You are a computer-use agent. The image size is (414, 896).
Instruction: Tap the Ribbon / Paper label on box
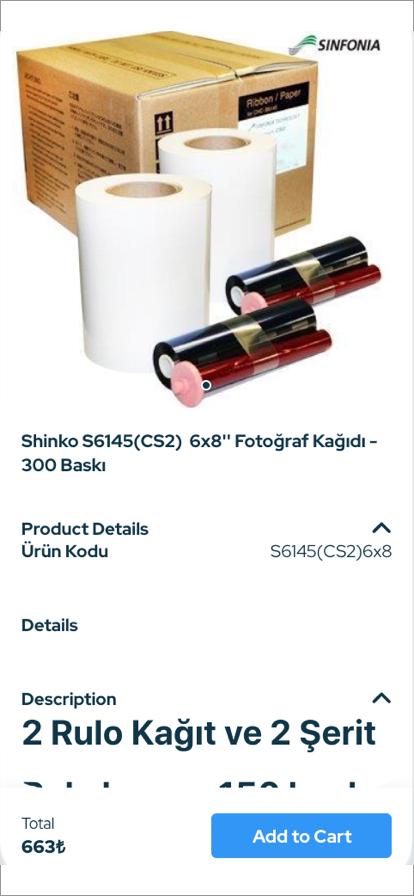tap(273, 101)
